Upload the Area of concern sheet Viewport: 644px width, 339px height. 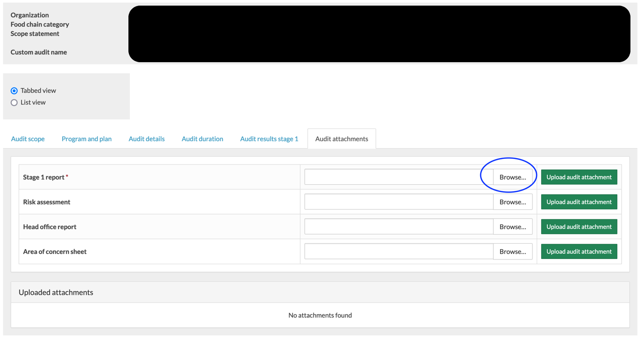tap(579, 252)
